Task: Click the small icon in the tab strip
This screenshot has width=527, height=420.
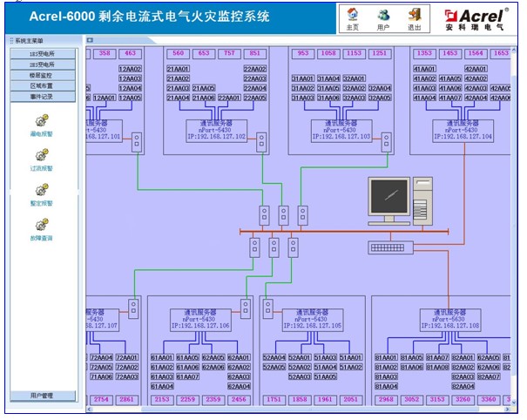Action: click(90, 40)
